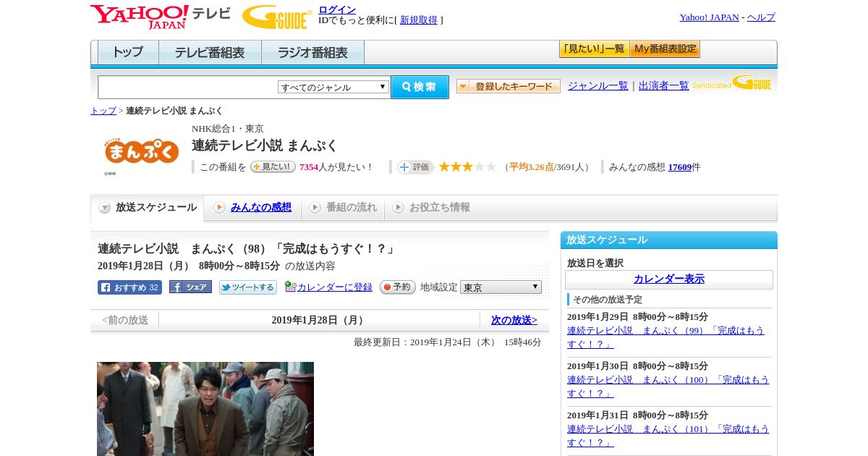Open the ヘルプ link
The image size is (868, 456).
tap(761, 17)
